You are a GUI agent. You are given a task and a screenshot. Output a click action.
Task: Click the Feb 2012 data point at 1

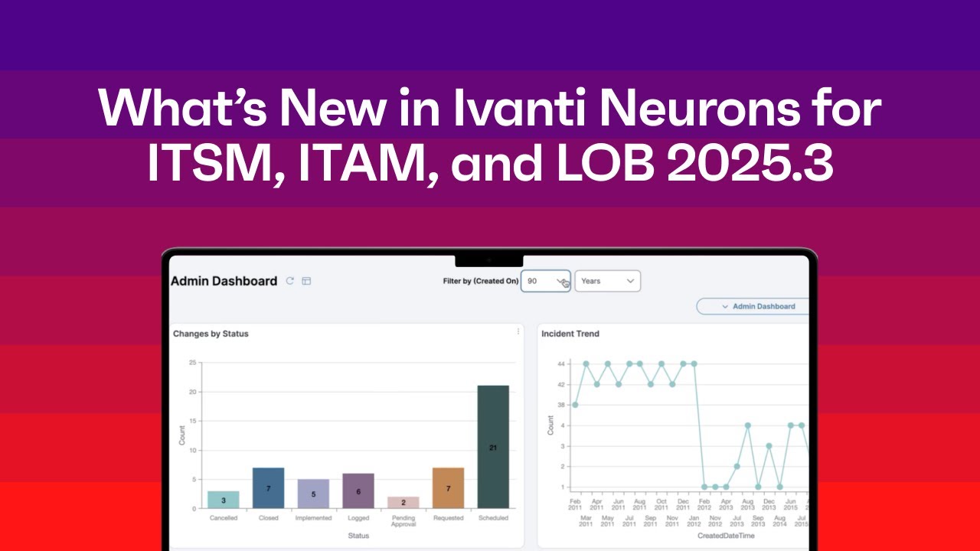[704, 487]
